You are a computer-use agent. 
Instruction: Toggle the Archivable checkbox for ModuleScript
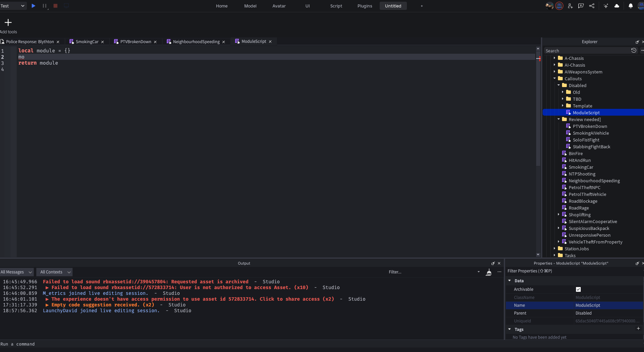point(578,289)
